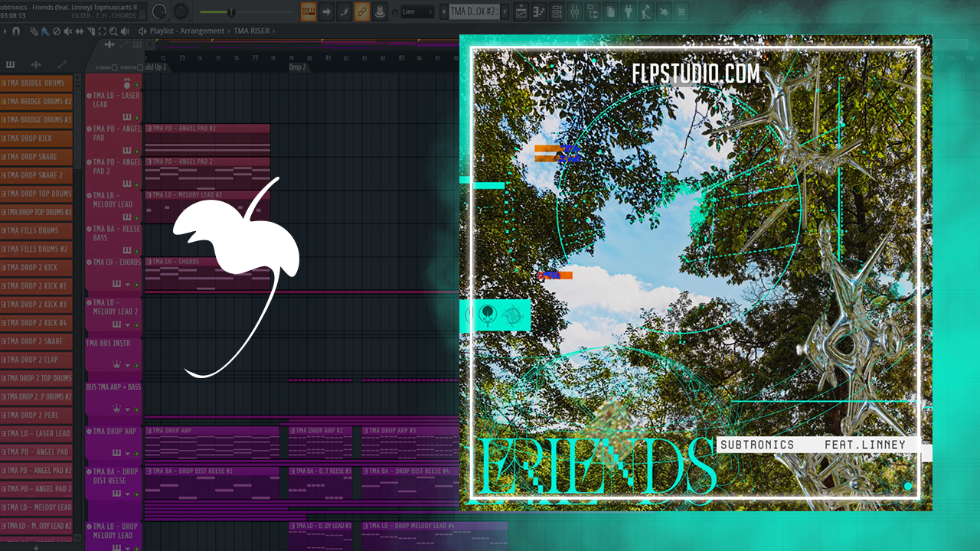Select TMA DROP KICK pattern in the picker
The image size is (980, 551).
click(x=37, y=139)
